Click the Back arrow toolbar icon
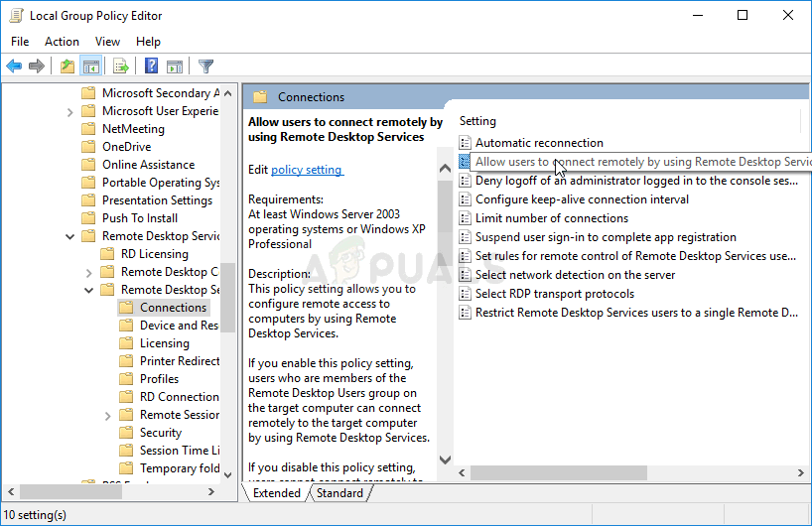Viewport: 812px width, 526px height. pyautogui.click(x=14, y=66)
